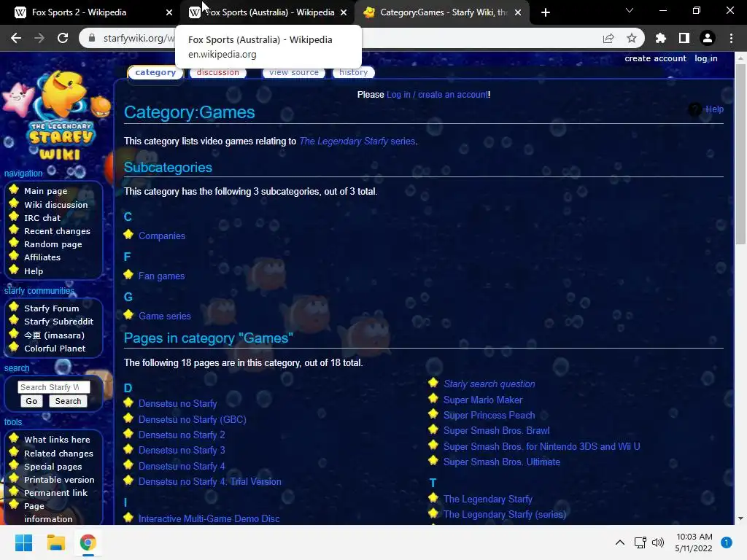Click the Search button in sidebar

point(68,401)
